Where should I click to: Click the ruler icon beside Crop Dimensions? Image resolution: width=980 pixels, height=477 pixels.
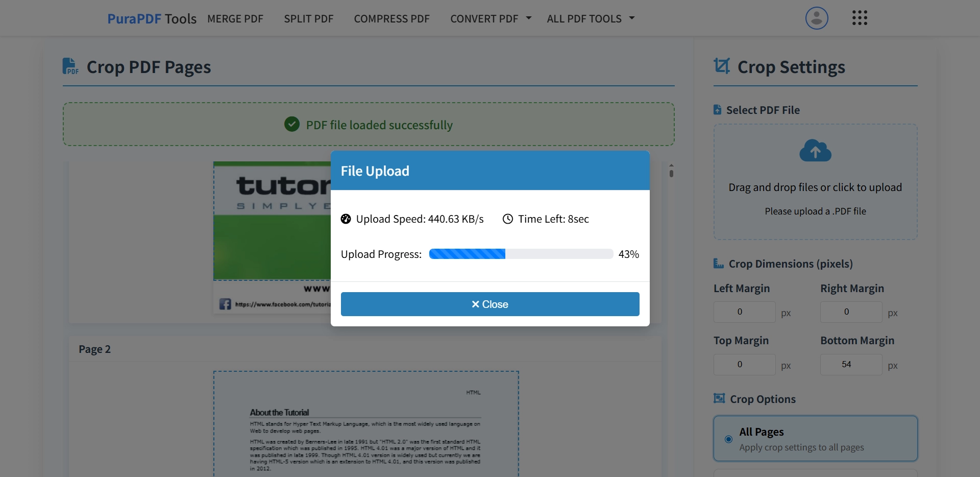[x=718, y=264]
